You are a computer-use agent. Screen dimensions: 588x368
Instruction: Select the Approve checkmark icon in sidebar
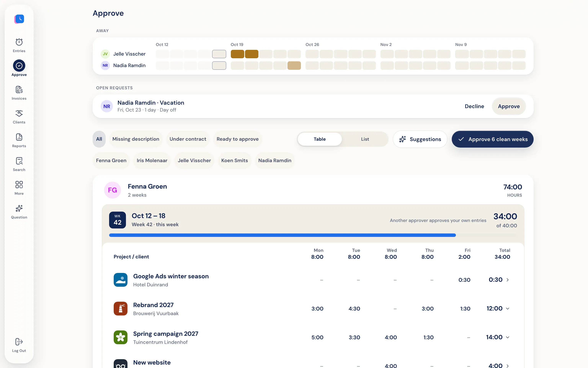point(19,66)
